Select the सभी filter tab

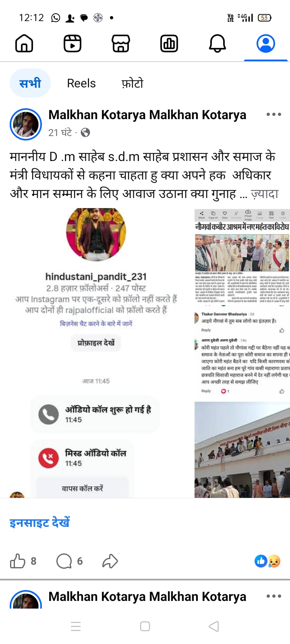(x=30, y=83)
